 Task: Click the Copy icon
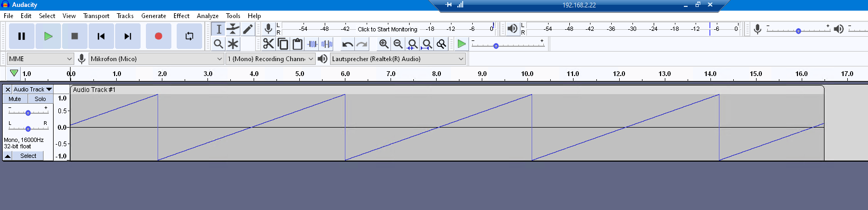(x=283, y=44)
